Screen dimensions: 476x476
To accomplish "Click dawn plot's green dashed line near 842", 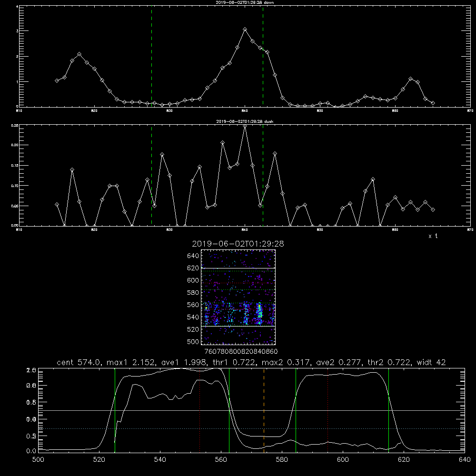I will tap(263, 57).
